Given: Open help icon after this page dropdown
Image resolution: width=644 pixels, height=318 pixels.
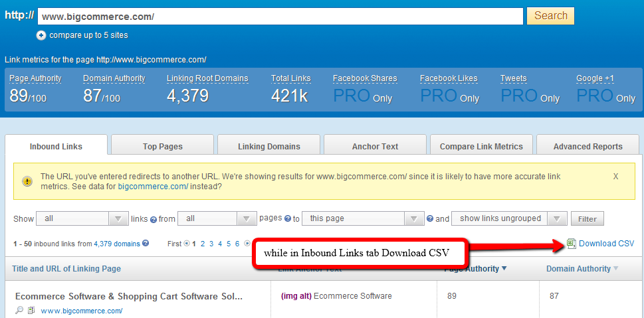Looking at the screenshot, I should pyautogui.click(x=430, y=218).
